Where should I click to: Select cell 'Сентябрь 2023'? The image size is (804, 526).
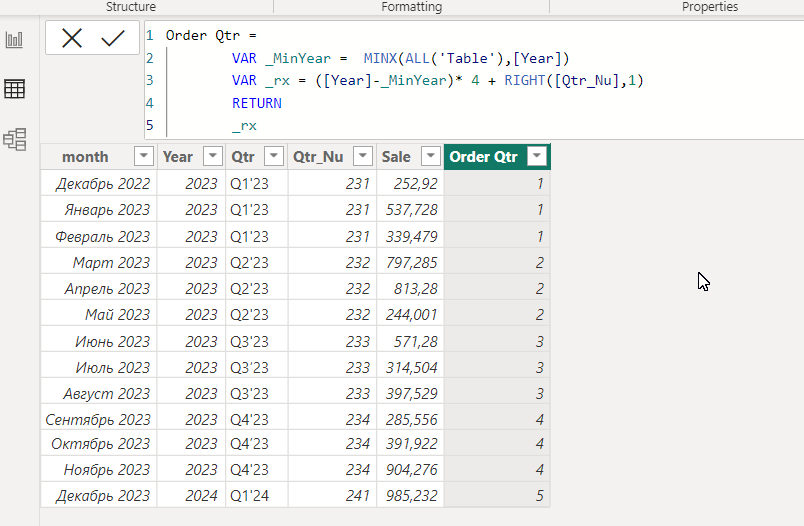[x=99, y=419]
